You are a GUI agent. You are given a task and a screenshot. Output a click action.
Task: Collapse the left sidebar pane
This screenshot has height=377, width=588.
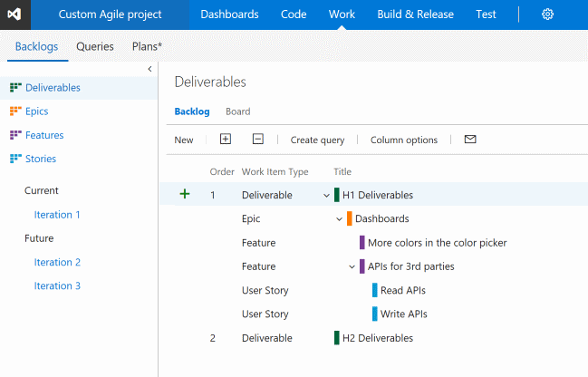point(149,69)
